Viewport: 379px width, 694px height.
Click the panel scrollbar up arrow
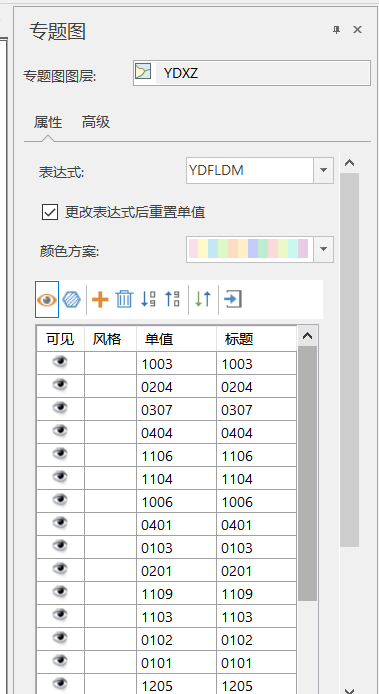point(350,163)
